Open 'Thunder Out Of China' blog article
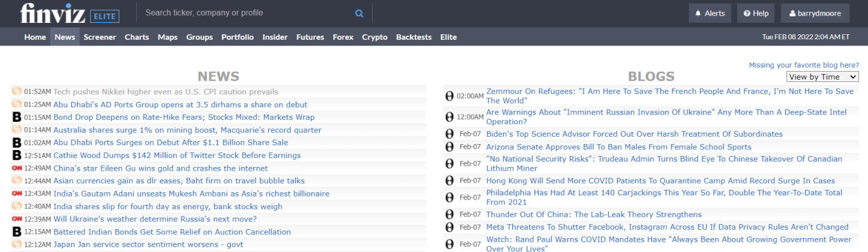Image resolution: width=868 pixels, height=252 pixels. coord(594,215)
